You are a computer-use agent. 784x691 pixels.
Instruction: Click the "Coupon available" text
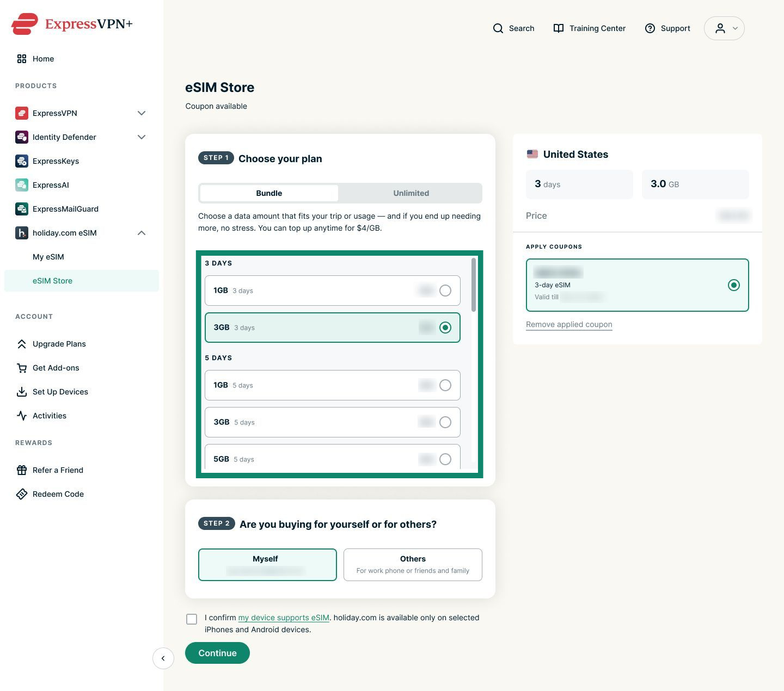coord(216,106)
